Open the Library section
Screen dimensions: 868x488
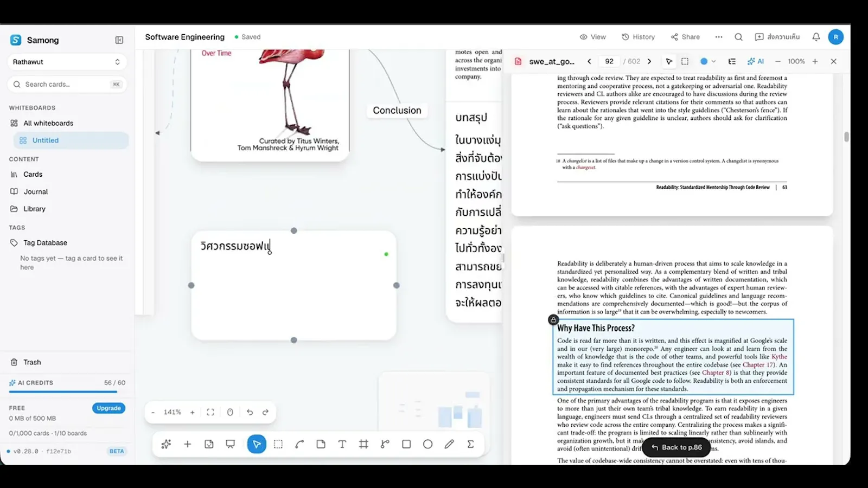pos(34,209)
